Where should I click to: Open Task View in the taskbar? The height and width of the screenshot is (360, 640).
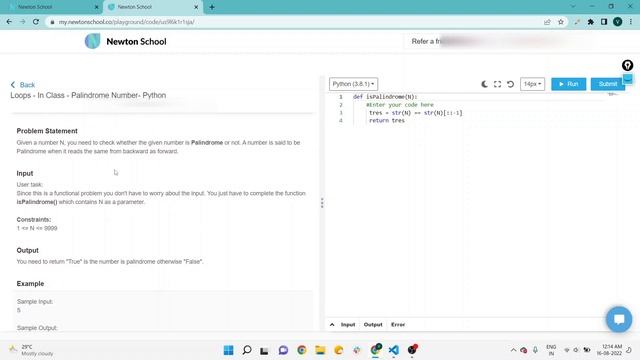pos(264,350)
